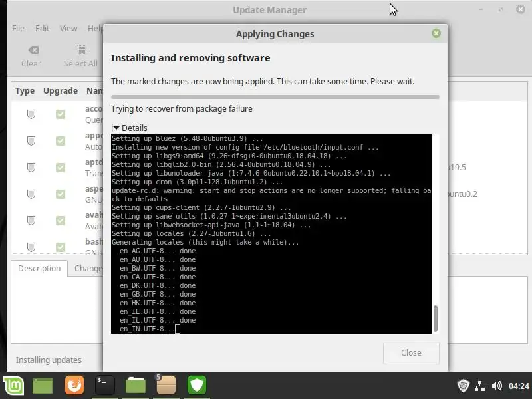Click the 'Setting up cups-client' terminal line
Image resolution: width=532 pixels, height=399 pixels.
pos(201,207)
